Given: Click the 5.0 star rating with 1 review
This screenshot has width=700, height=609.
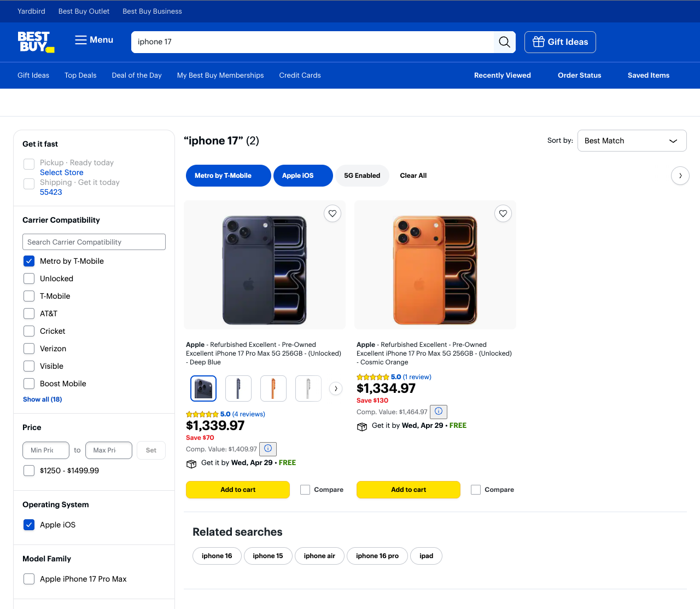Looking at the screenshot, I should [394, 377].
